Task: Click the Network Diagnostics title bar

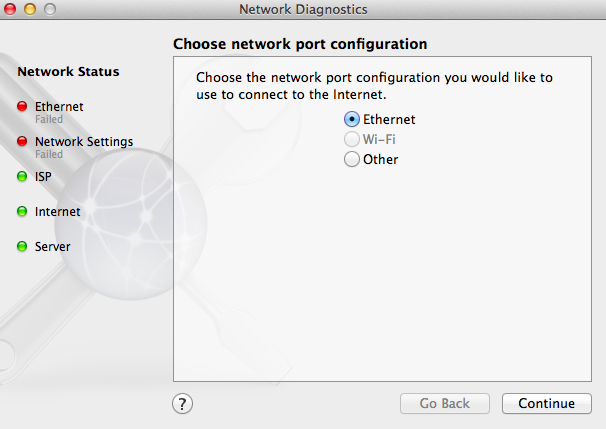Action: pos(303,9)
